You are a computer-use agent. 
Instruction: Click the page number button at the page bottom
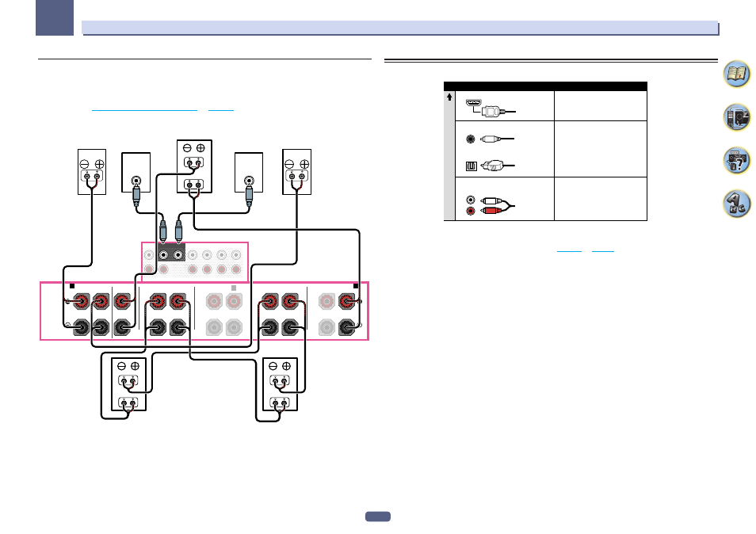(378, 517)
